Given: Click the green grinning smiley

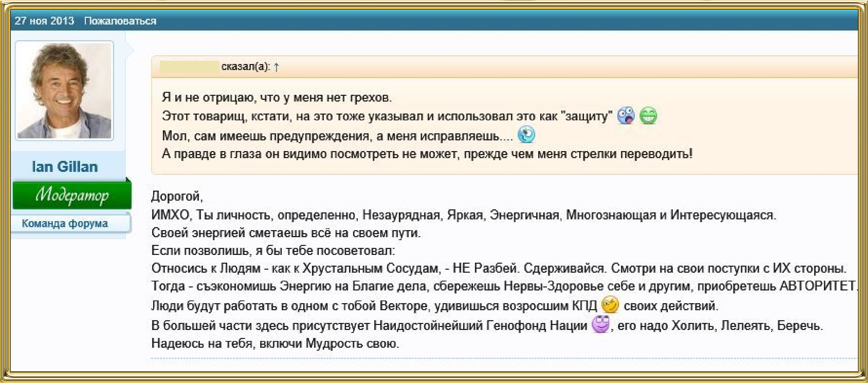Looking at the screenshot, I should (648, 116).
